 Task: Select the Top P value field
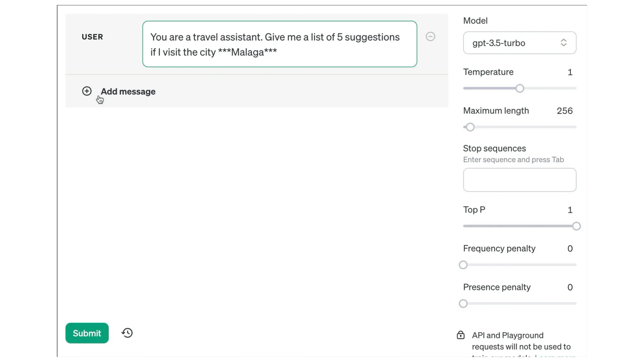570,210
